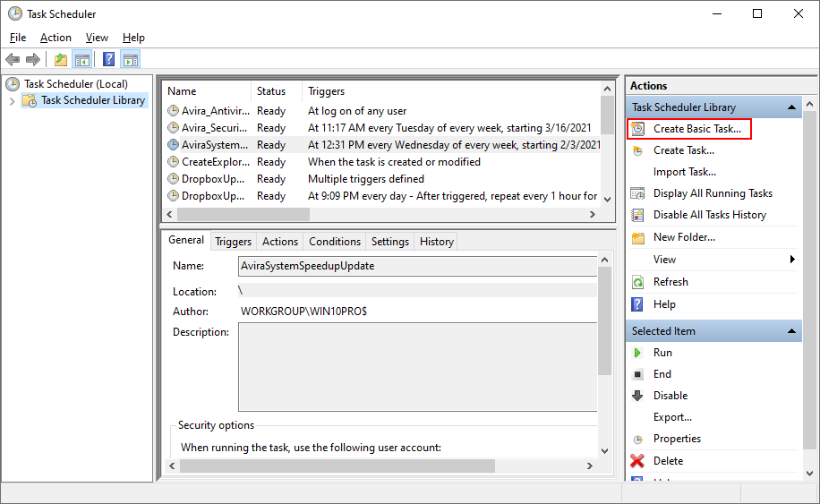
Task: Click the Help question mark icon in Actions pane
Action: pyautogui.click(x=637, y=304)
